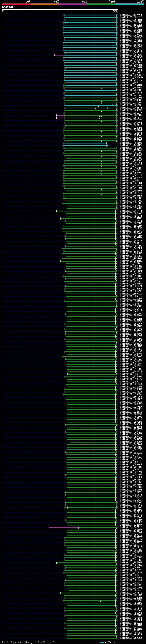146x644 pixels.
Task: Click hit label UniRef100_Q40437
Action: pyautogui.click(x=131, y=352)
